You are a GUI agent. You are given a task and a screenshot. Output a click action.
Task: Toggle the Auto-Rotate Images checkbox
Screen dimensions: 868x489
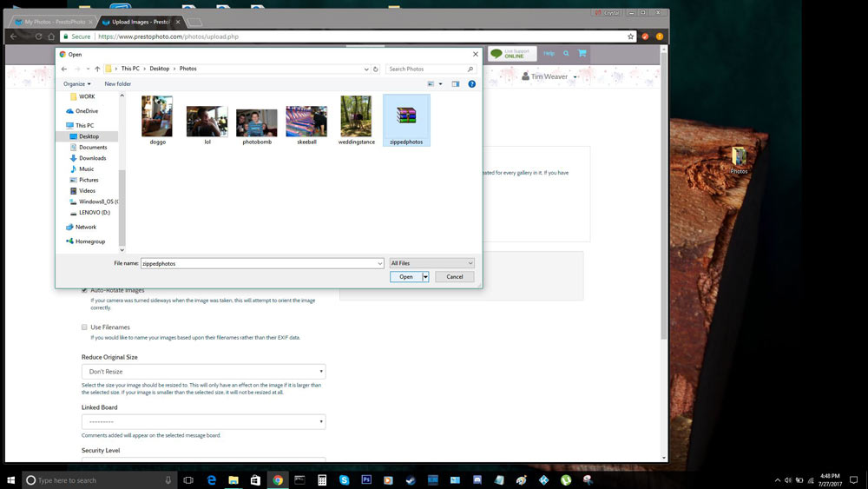click(x=84, y=290)
